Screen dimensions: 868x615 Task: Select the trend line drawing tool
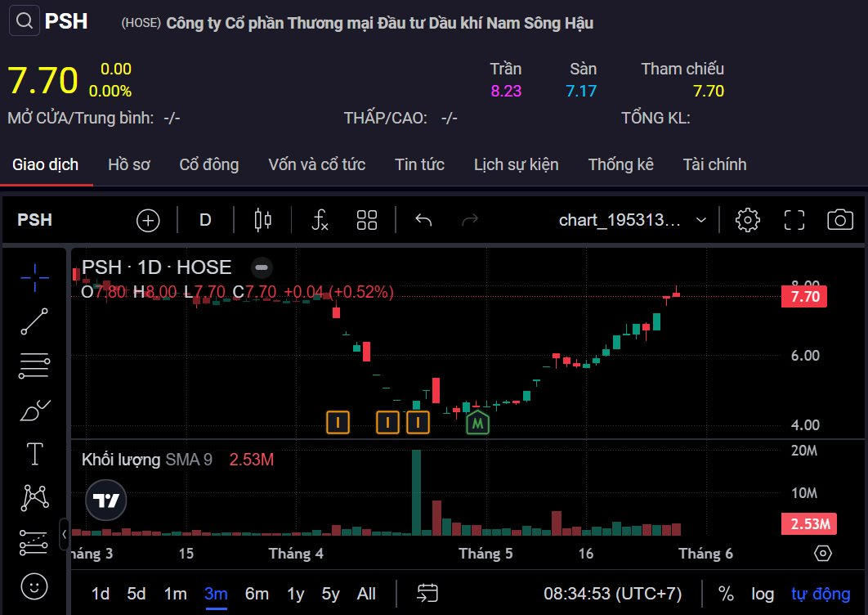(x=34, y=321)
